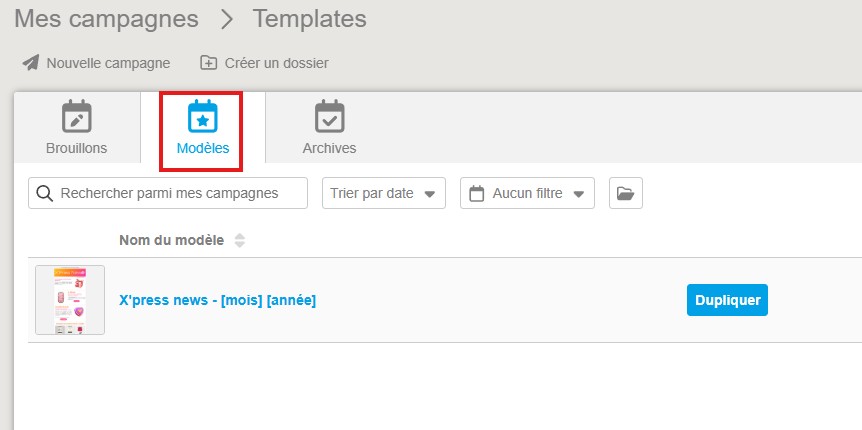Toggle sort arrows beside Nom du modèle
This screenshot has width=862, height=430.
pos(239,240)
